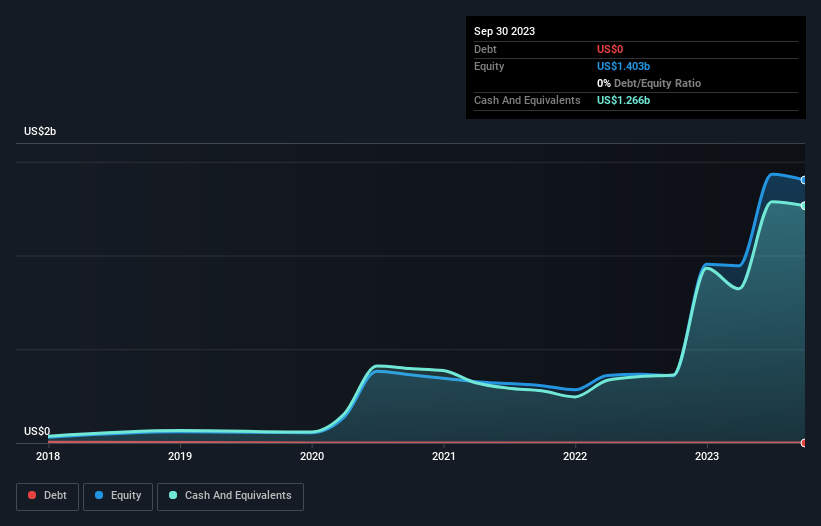Click the US$2b y-axis label
Viewport: 821px width, 526px height.
40,131
